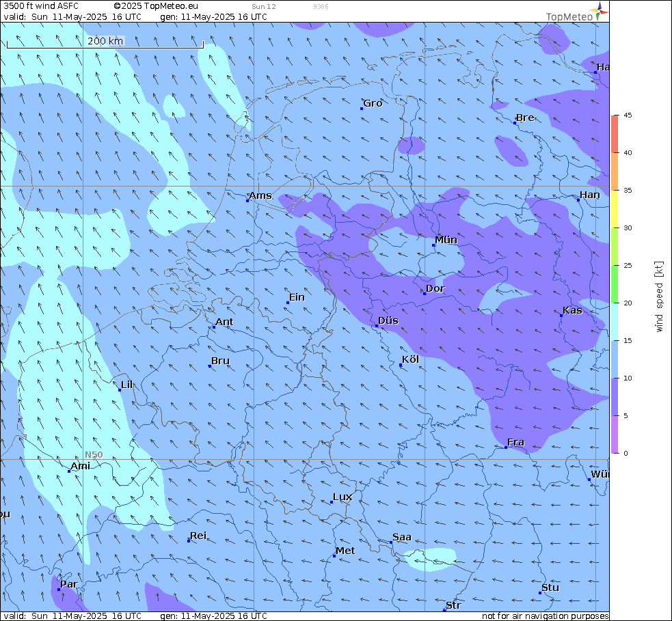Click the "40" tick on wind legend
This screenshot has height=621, width=672.
coord(628,153)
